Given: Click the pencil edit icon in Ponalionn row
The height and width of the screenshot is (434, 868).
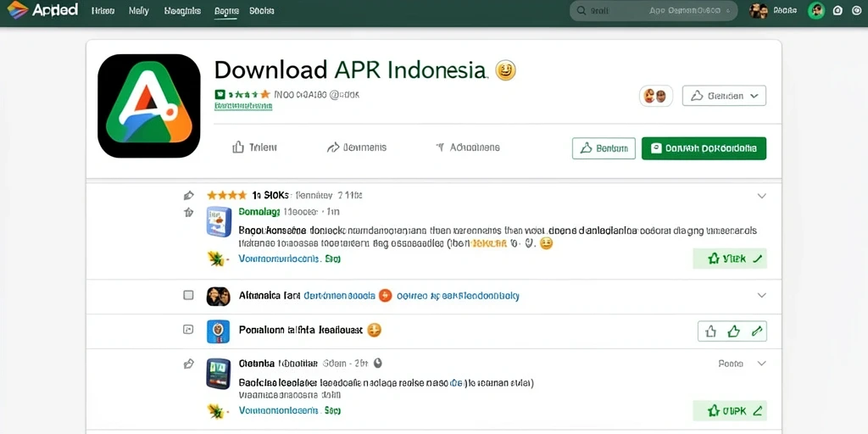Looking at the screenshot, I should (757, 331).
